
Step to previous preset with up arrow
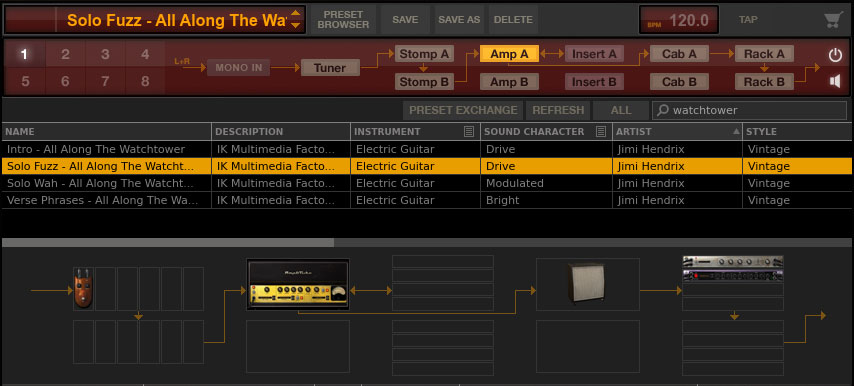(296, 14)
